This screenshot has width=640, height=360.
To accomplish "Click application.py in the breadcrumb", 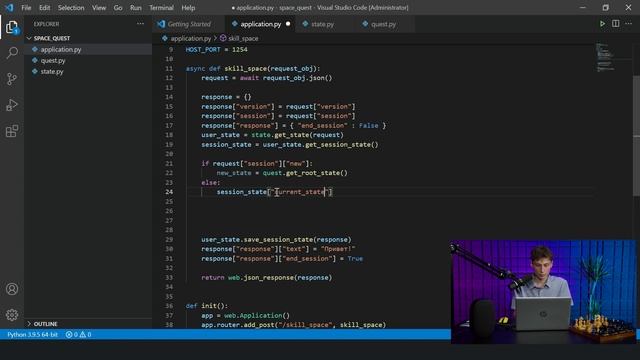I will click(191, 38).
